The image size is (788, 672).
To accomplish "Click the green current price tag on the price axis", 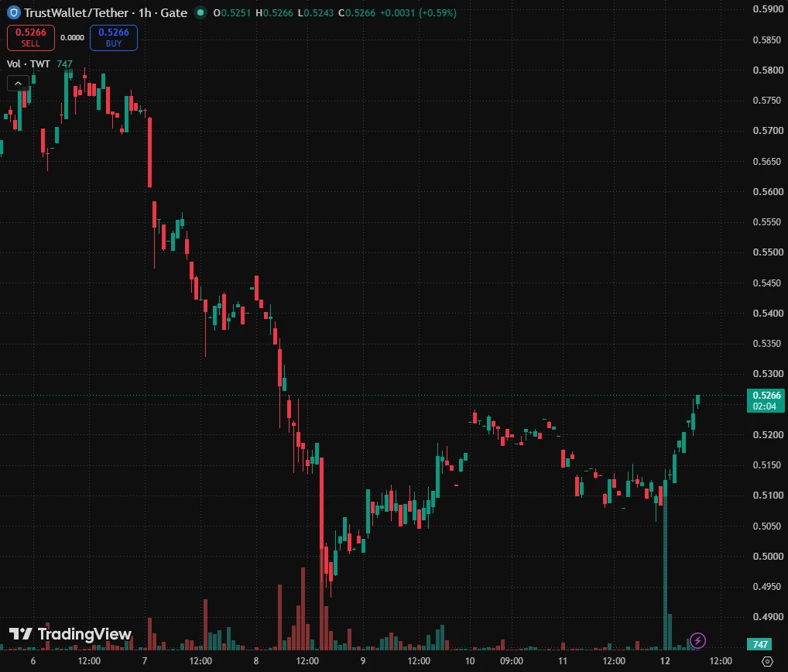I will coord(766,400).
